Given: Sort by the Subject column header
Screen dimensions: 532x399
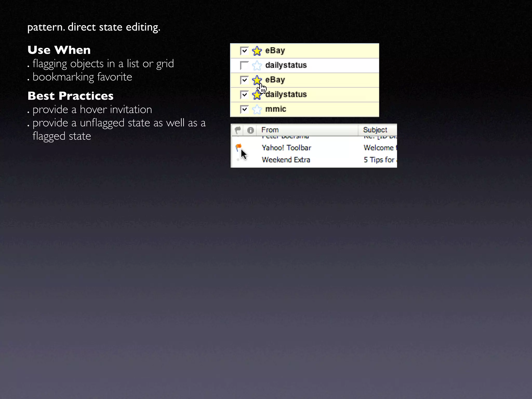Looking at the screenshot, I should tap(375, 130).
